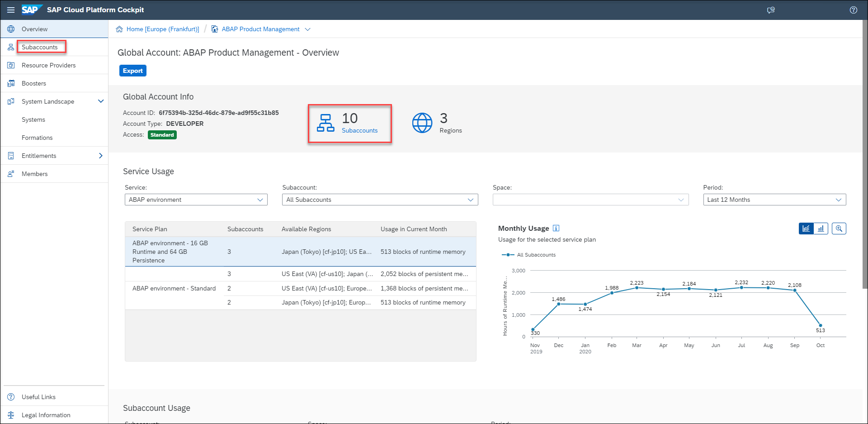868x424 pixels.
Task: Click the Available Regions column header
Action: (307, 229)
